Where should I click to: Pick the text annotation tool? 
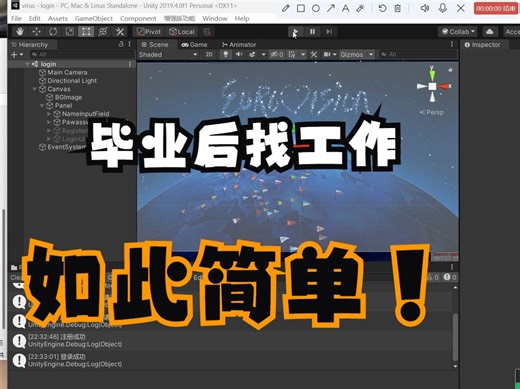pos(346,8)
